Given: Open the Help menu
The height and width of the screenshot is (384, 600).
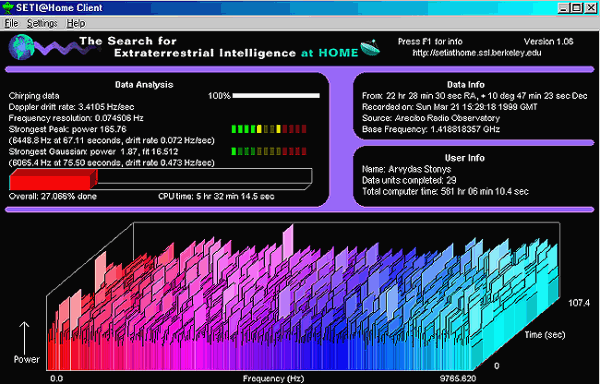Looking at the screenshot, I should [75, 23].
